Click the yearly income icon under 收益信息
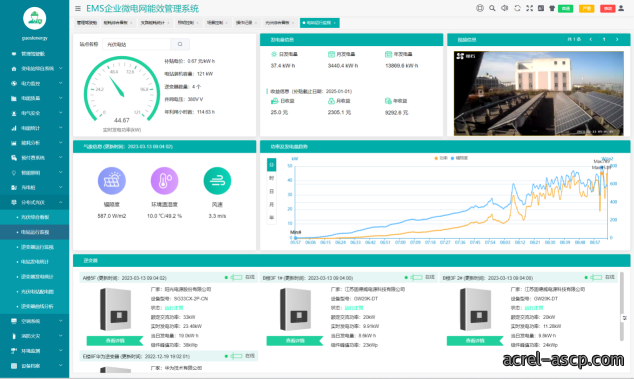 point(389,101)
